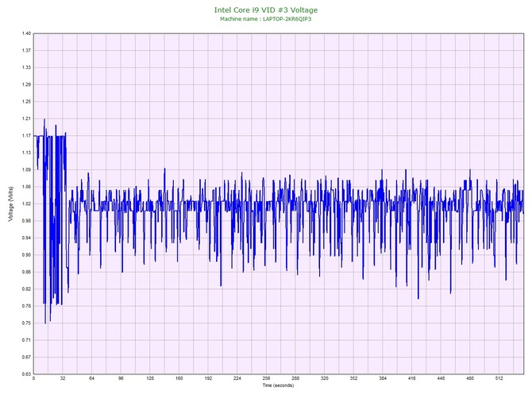Click the 'Voltage (Volts)' axis label
Viewport: 532px width, 399px height.
pyautogui.click(x=11, y=203)
